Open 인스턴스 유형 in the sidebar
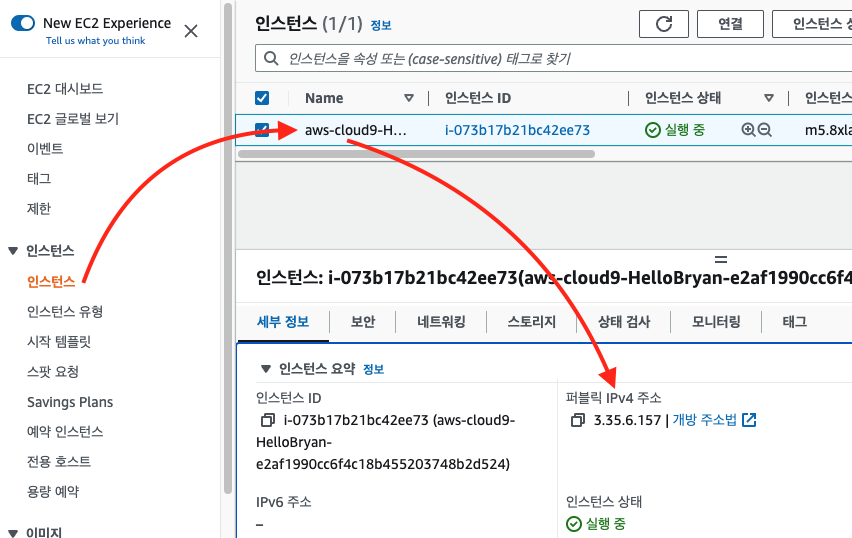Screen dimensions: 852x538 pyautogui.click(x=65, y=311)
